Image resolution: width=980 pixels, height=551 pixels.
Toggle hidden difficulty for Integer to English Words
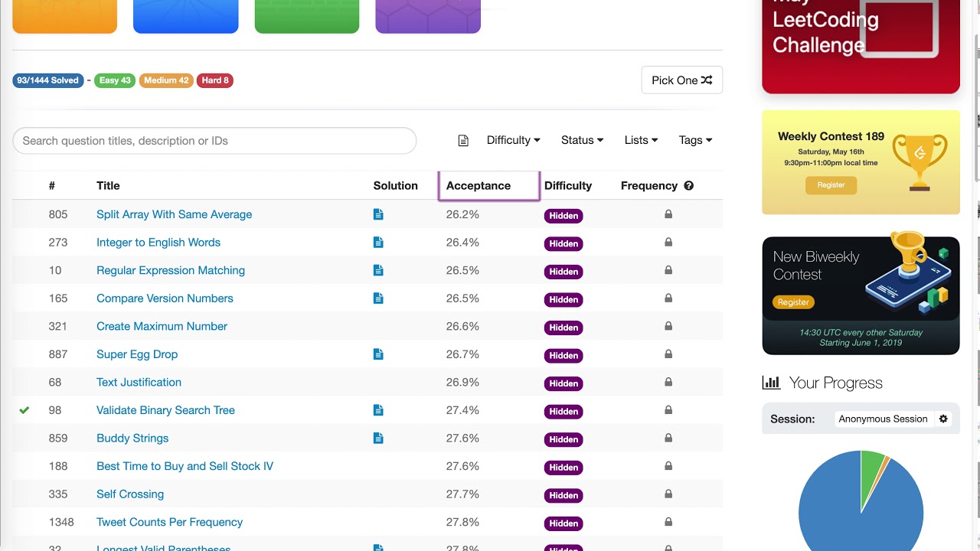tap(563, 243)
